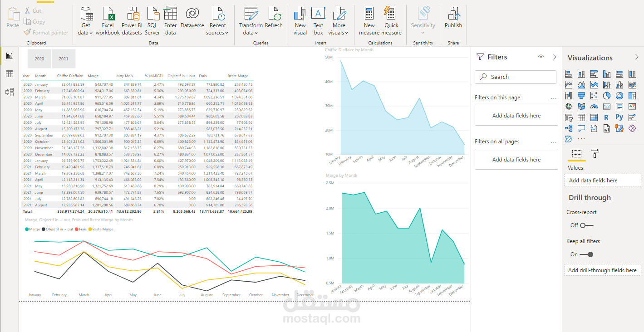Insert an R script visual
Image resolution: width=644 pixels, height=332 pixels.
607,117
